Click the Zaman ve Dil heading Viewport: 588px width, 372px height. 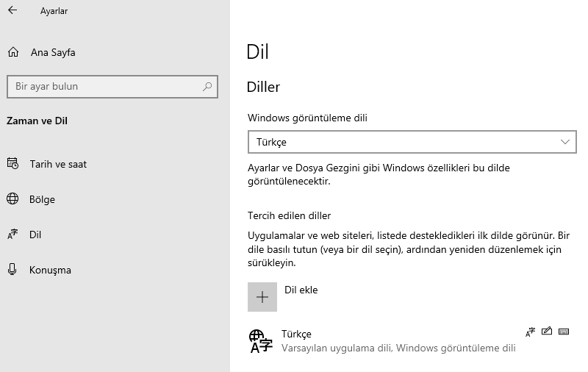[x=37, y=121]
